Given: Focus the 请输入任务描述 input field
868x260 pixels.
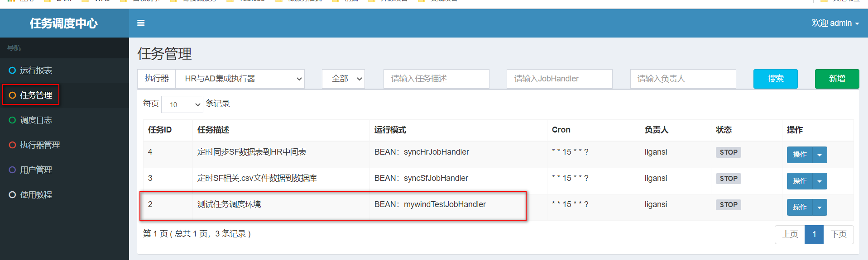Looking at the screenshot, I should pyautogui.click(x=436, y=79).
